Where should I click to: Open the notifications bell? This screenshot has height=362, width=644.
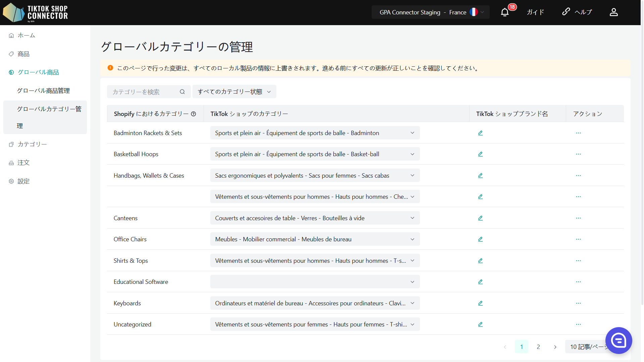tap(505, 12)
